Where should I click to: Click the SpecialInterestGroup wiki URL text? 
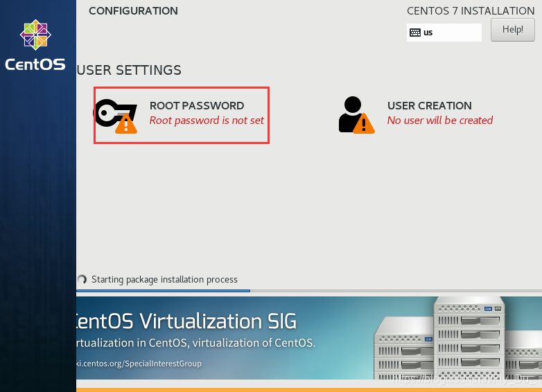[x=139, y=364]
